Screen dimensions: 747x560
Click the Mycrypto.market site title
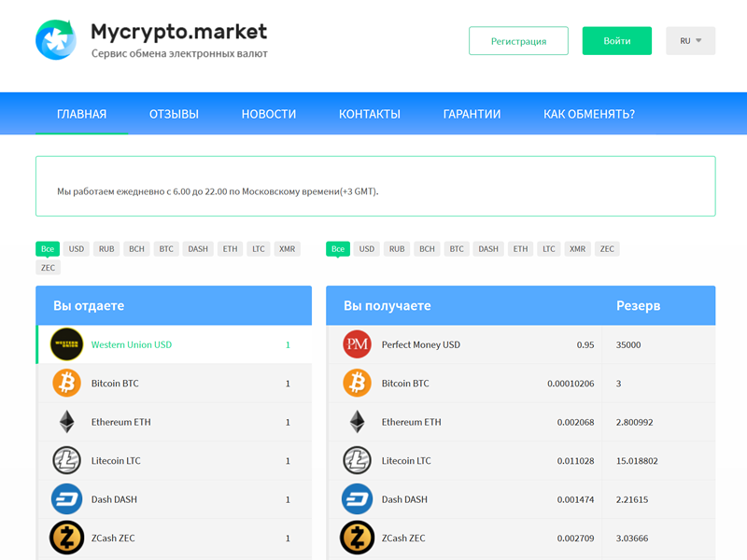pos(178,32)
